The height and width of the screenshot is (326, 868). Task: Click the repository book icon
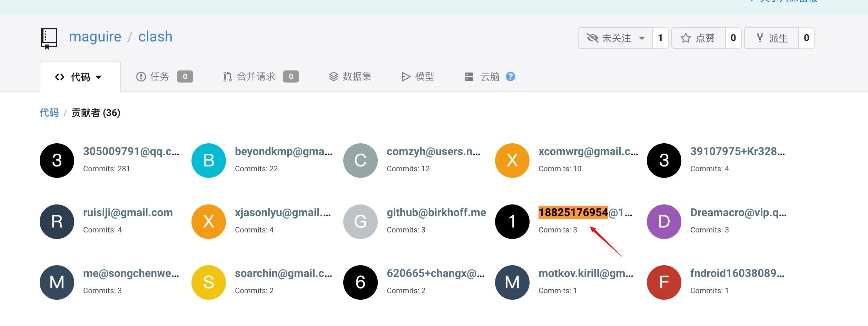coord(49,39)
